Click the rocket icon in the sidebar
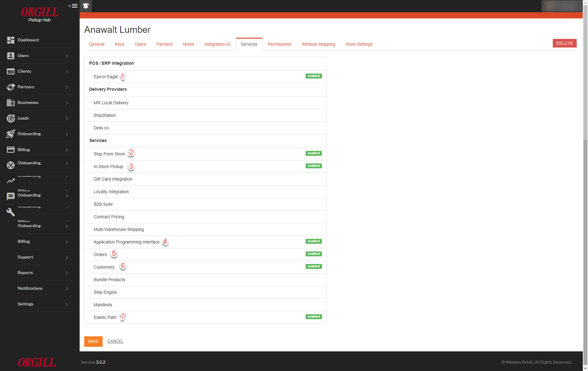Image resolution: width=588 pixels, height=371 pixels. (x=11, y=134)
